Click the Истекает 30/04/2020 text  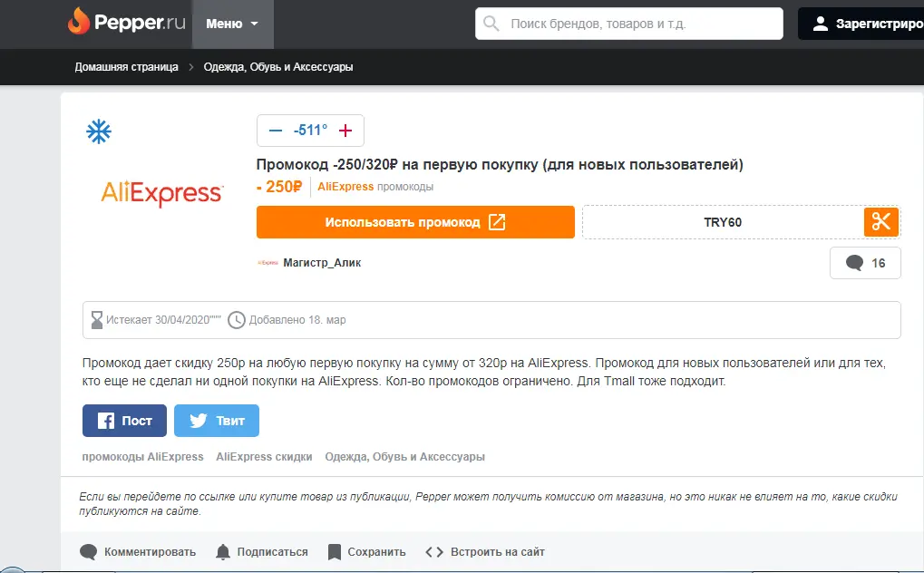[163, 320]
